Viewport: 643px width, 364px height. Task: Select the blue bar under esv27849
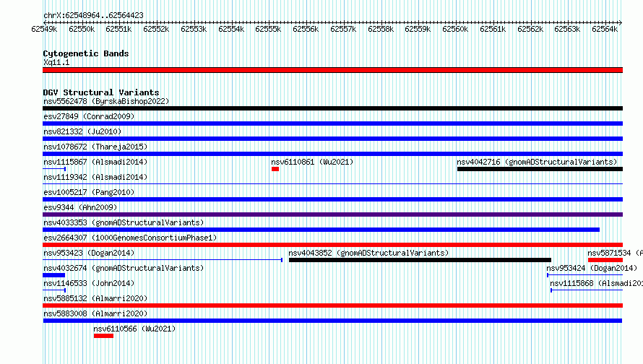(332, 123)
